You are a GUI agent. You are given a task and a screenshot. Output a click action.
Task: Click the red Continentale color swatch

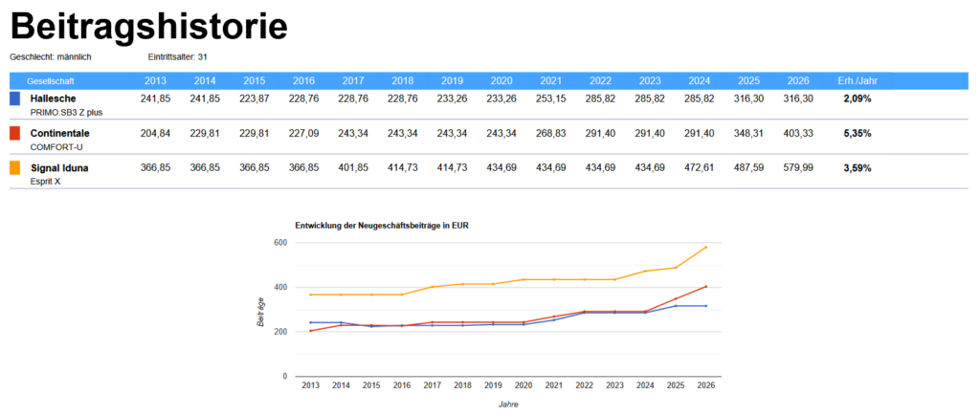(14, 133)
